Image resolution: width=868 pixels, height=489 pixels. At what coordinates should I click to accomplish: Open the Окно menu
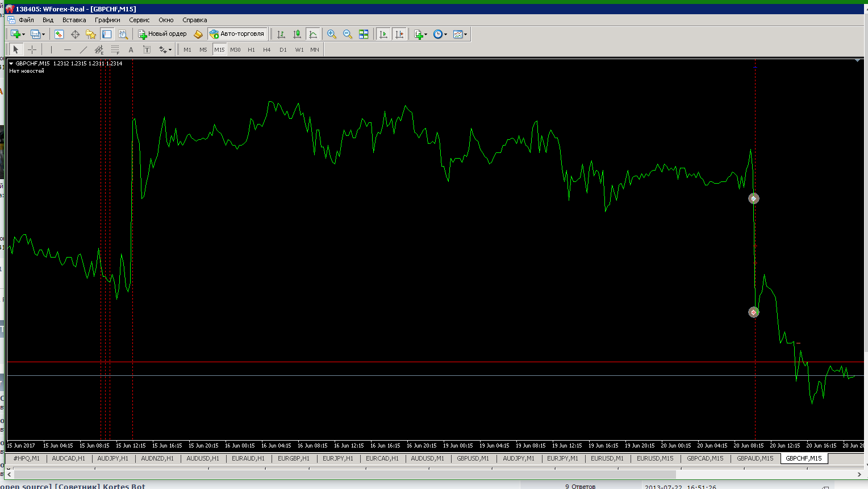(x=166, y=20)
